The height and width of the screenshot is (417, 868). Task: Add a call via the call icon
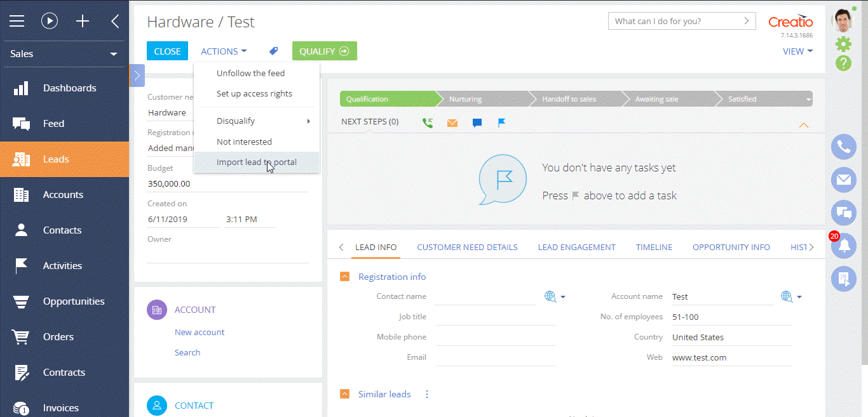pos(428,122)
